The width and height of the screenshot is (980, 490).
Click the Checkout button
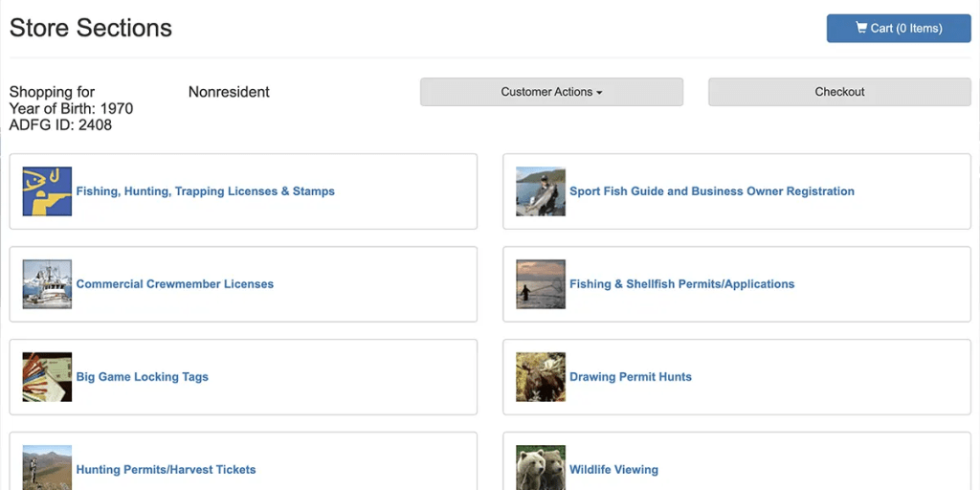coord(839,92)
